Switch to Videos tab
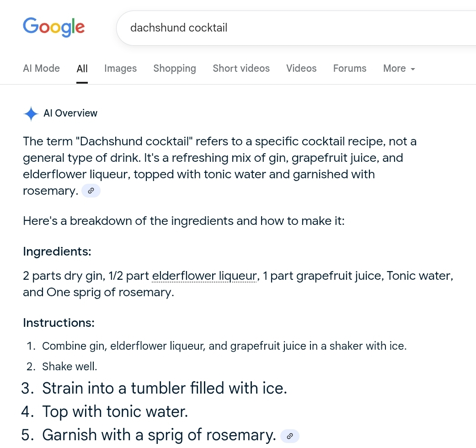This screenshot has height=448, width=476. [x=301, y=69]
